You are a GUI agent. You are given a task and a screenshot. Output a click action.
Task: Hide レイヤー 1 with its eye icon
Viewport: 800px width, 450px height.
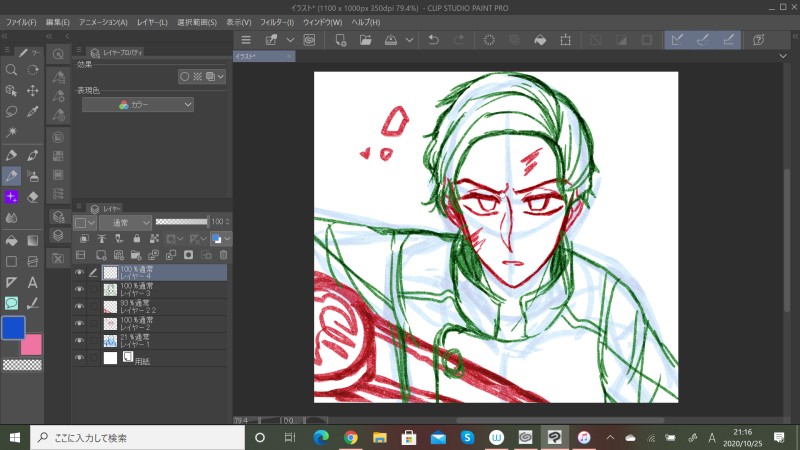(x=79, y=341)
